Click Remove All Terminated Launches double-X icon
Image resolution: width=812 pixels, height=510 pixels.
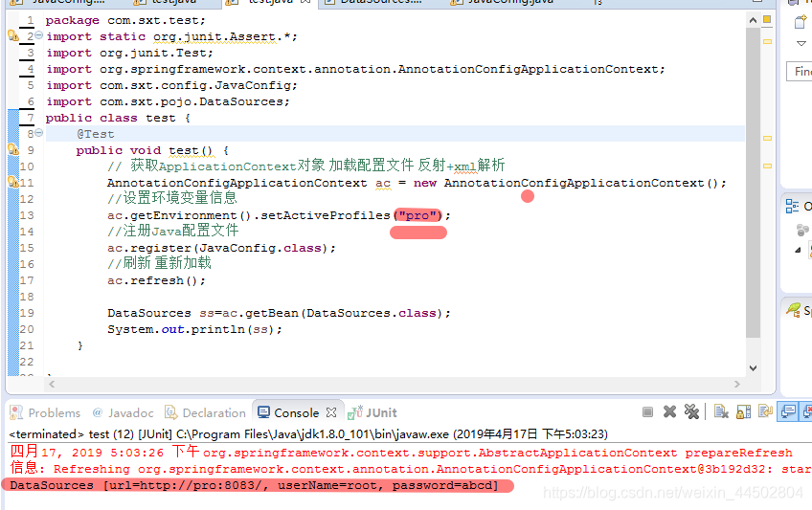[691, 411]
